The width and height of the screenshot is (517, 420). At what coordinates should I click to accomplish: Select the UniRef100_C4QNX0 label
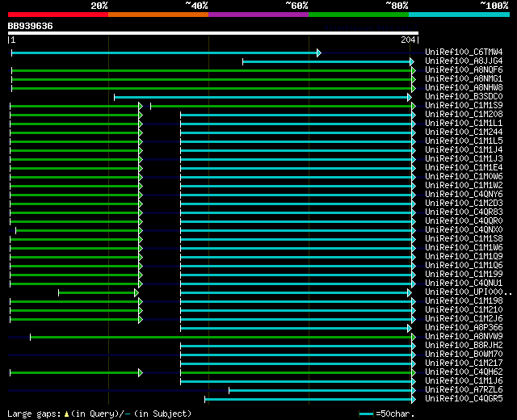(x=464, y=229)
